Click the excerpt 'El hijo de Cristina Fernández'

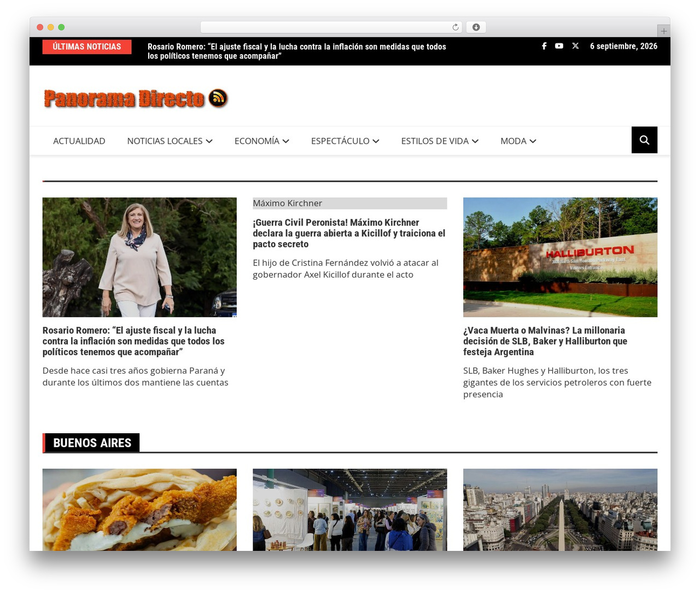(x=346, y=269)
